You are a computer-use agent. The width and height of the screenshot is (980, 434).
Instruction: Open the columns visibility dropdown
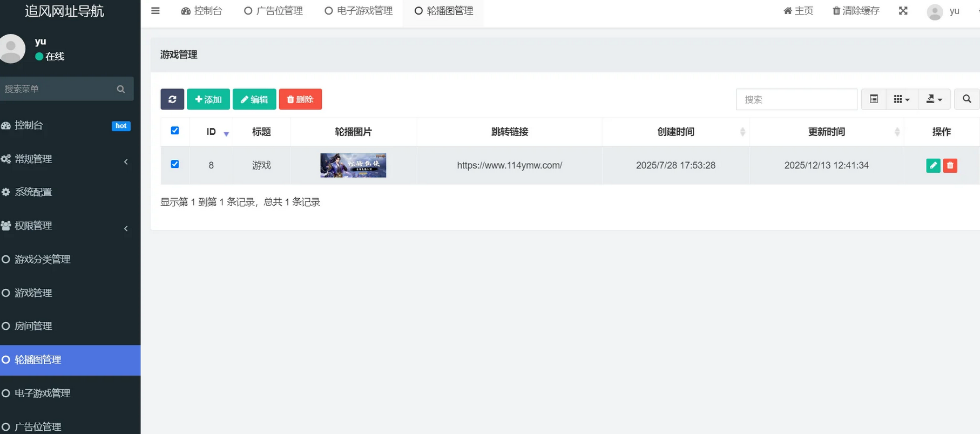point(902,99)
